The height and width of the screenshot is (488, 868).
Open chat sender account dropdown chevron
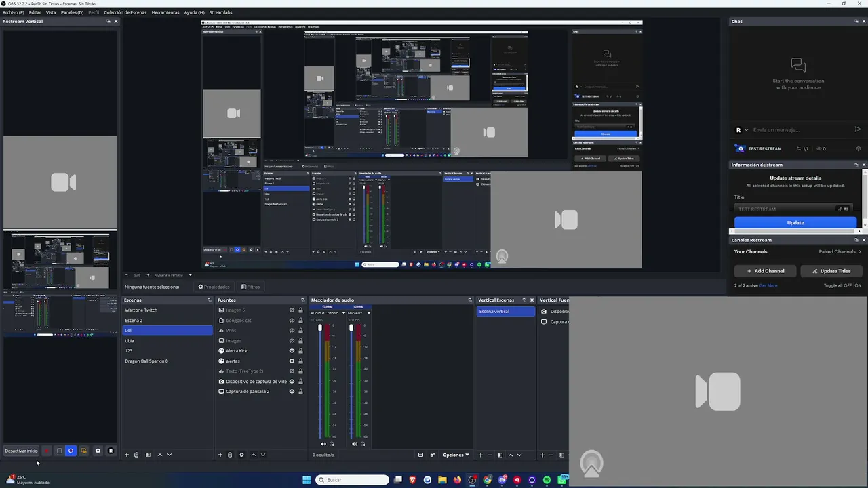click(746, 130)
